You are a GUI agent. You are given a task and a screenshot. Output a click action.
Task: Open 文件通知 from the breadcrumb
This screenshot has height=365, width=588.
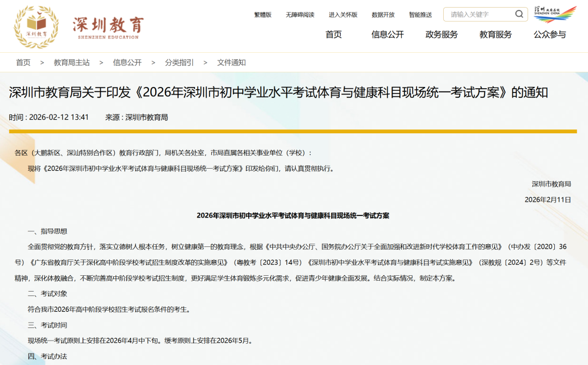[231, 62]
